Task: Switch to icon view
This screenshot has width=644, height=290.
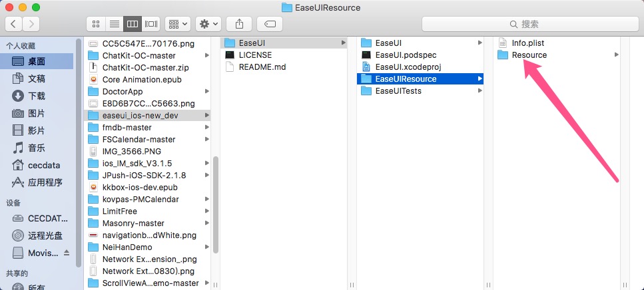Action: [96, 24]
